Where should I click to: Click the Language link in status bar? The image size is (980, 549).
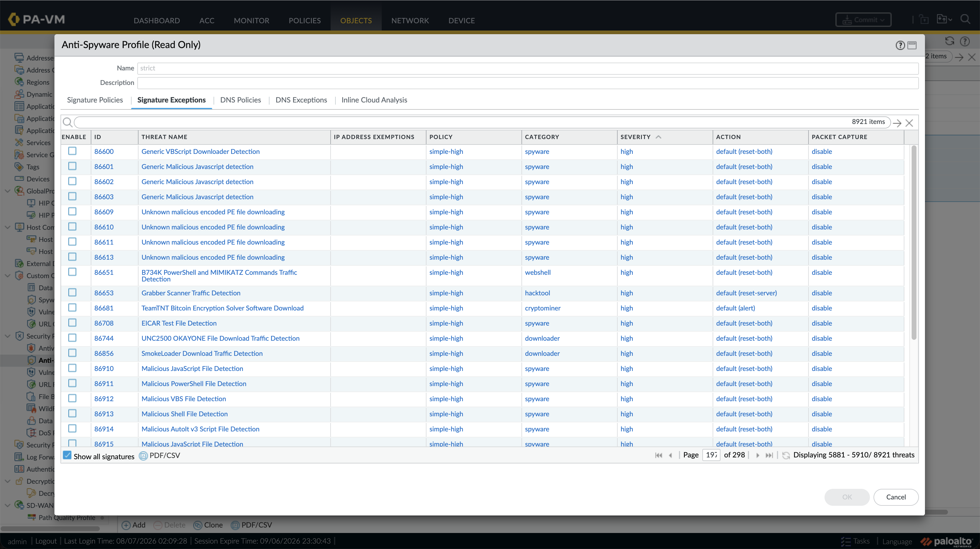tap(897, 541)
